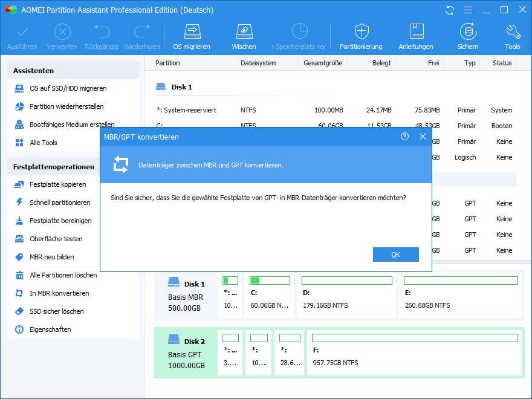Click the help question mark in dialog
Image resolution: width=532 pixels, height=399 pixels.
click(x=404, y=137)
